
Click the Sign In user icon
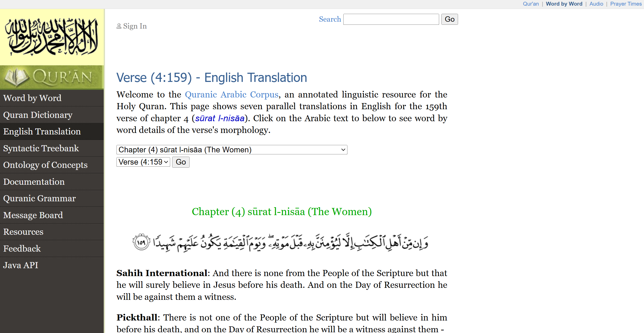coord(119,26)
